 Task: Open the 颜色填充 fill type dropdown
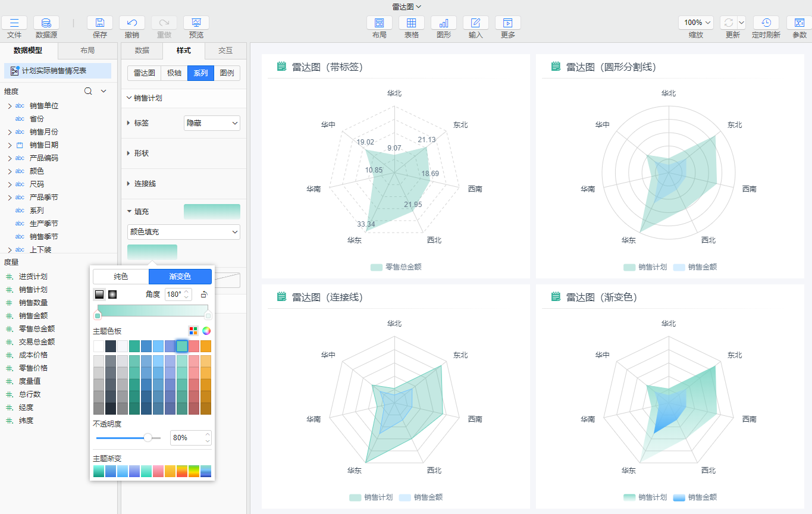184,231
